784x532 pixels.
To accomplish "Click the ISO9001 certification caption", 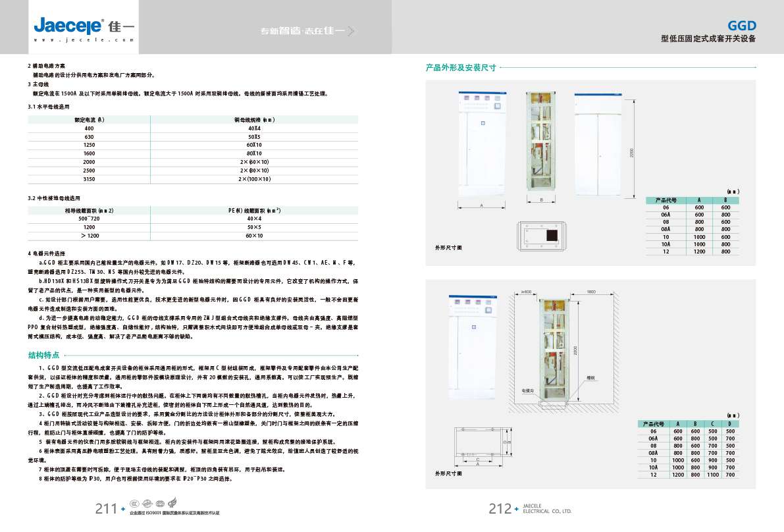I will pyautogui.click(x=174, y=513).
